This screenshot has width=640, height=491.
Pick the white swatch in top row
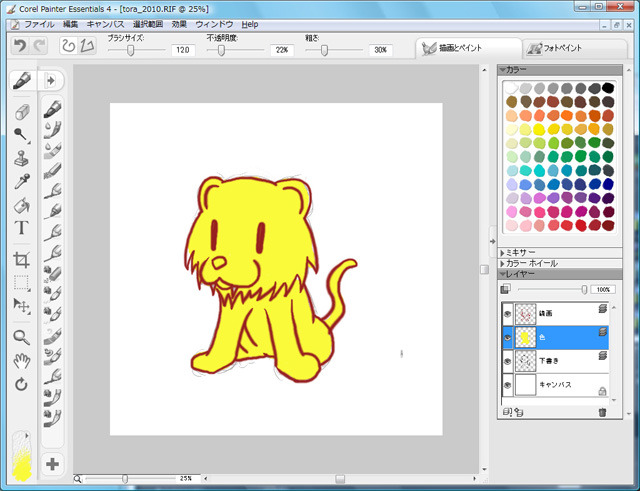511,87
